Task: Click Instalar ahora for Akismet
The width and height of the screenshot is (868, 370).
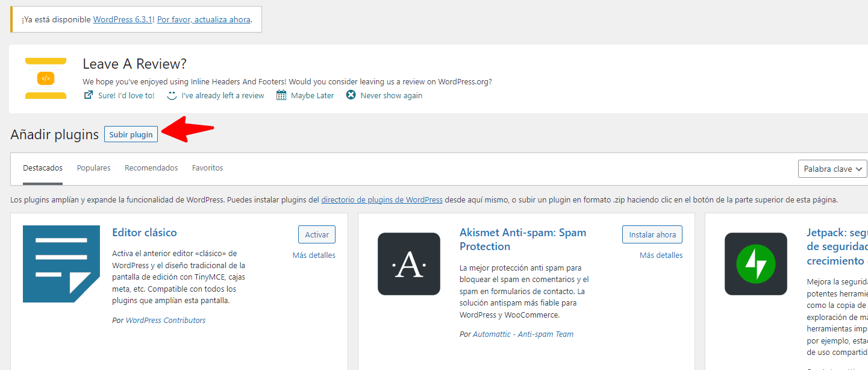Action: click(x=652, y=234)
